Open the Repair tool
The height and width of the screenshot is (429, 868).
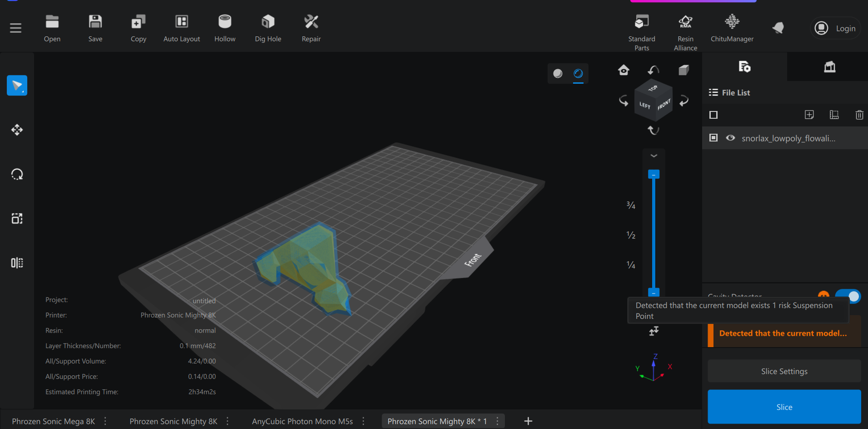point(311,28)
